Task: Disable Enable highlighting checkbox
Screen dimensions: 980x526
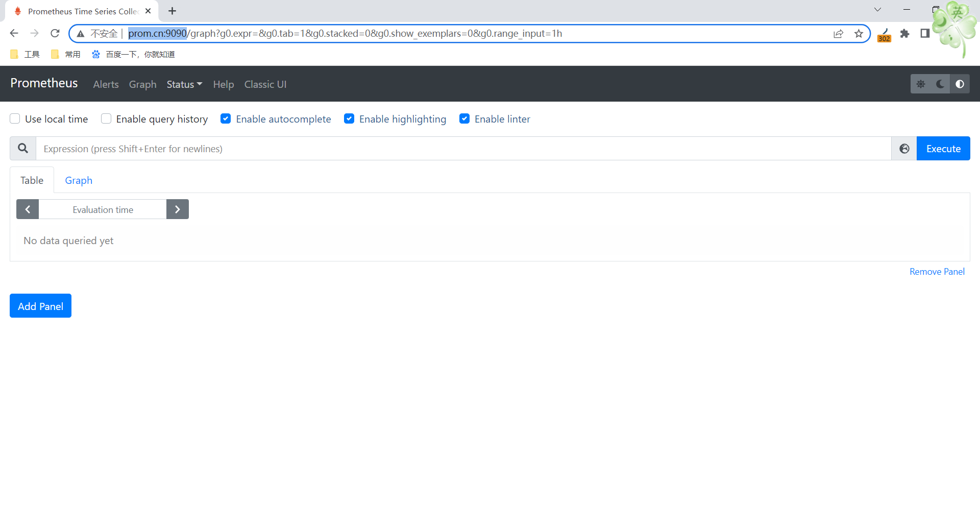Action: pos(349,118)
